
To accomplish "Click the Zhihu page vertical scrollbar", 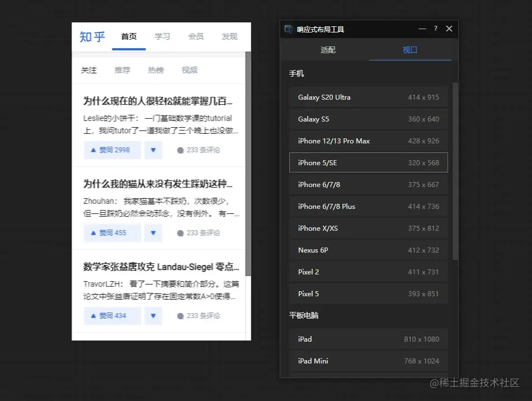I will coord(248,164).
